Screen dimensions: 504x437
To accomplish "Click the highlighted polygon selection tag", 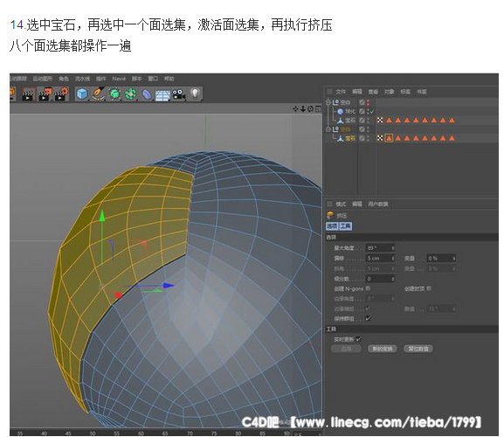I will coord(389,138).
